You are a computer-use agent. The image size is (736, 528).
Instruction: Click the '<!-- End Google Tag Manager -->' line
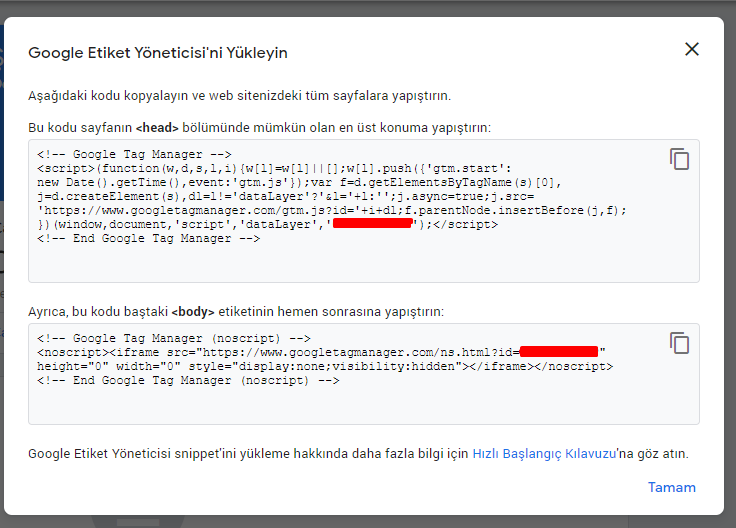[148, 238]
